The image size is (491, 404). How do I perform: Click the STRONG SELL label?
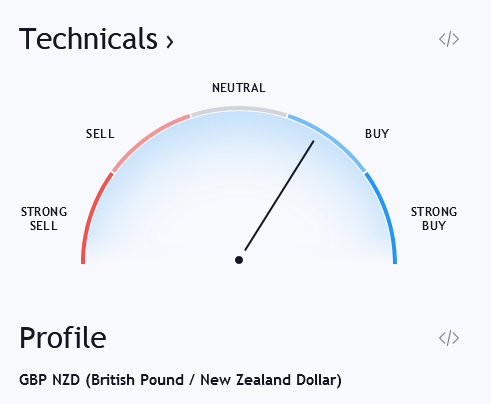point(44,219)
